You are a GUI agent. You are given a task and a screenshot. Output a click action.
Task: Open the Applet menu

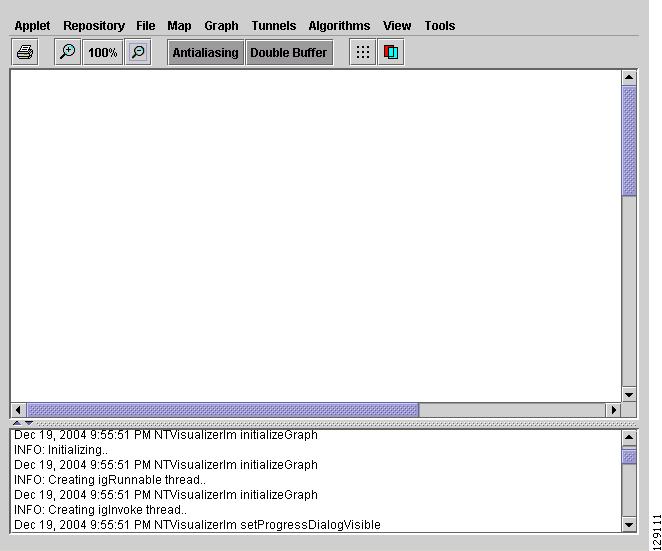pos(32,26)
